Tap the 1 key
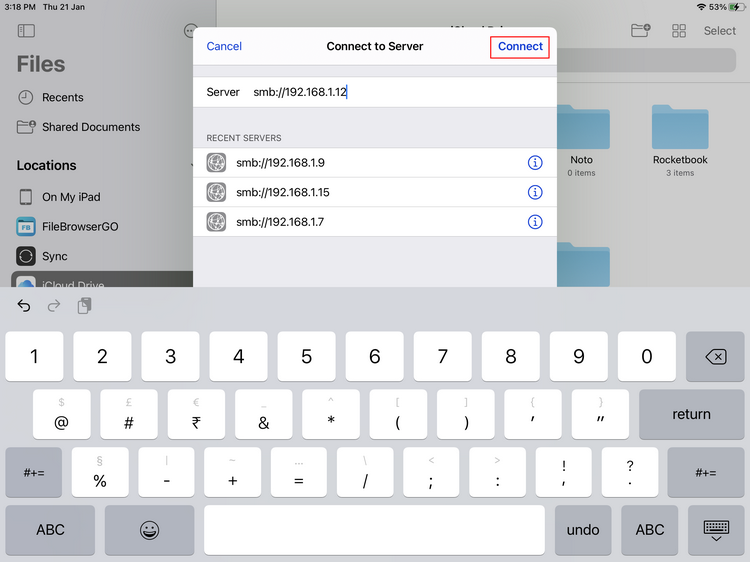Viewport: 750px width, 562px height. [34, 356]
